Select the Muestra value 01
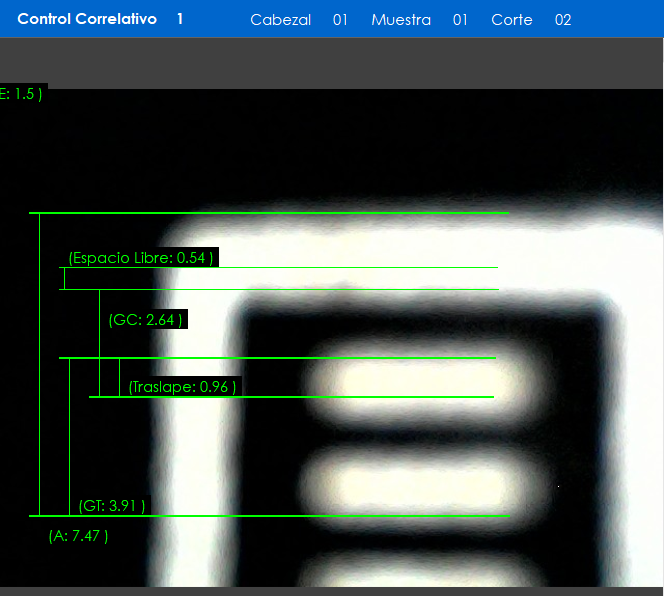 point(460,20)
